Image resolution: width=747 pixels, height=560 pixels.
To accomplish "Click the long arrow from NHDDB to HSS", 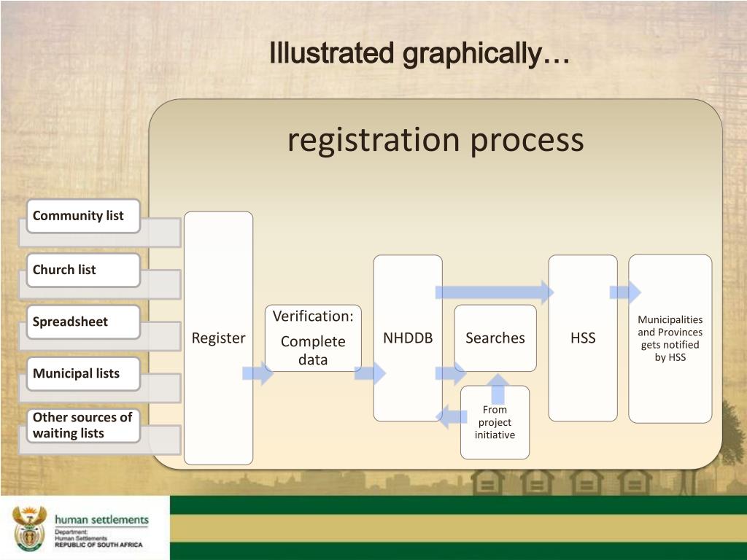I will click(x=494, y=292).
